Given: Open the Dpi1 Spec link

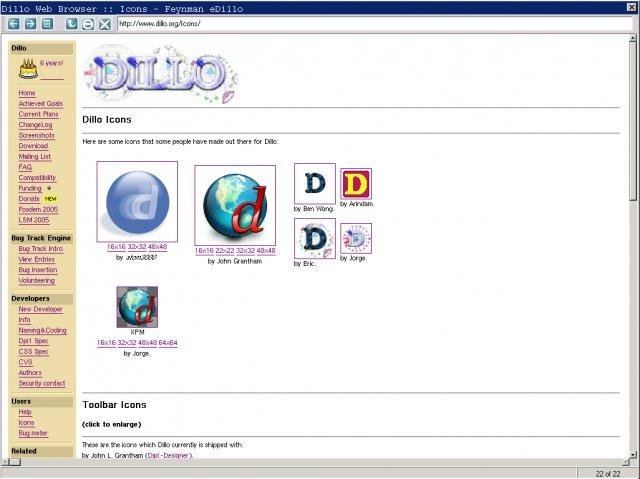Looking at the screenshot, I should (x=33, y=341).
